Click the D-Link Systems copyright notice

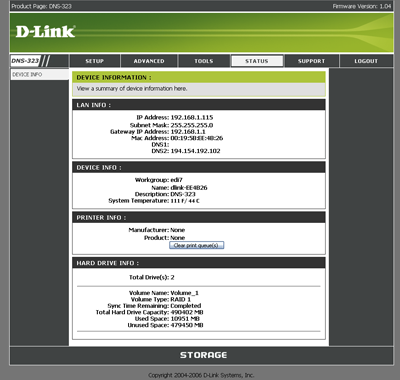click(201, 375)
